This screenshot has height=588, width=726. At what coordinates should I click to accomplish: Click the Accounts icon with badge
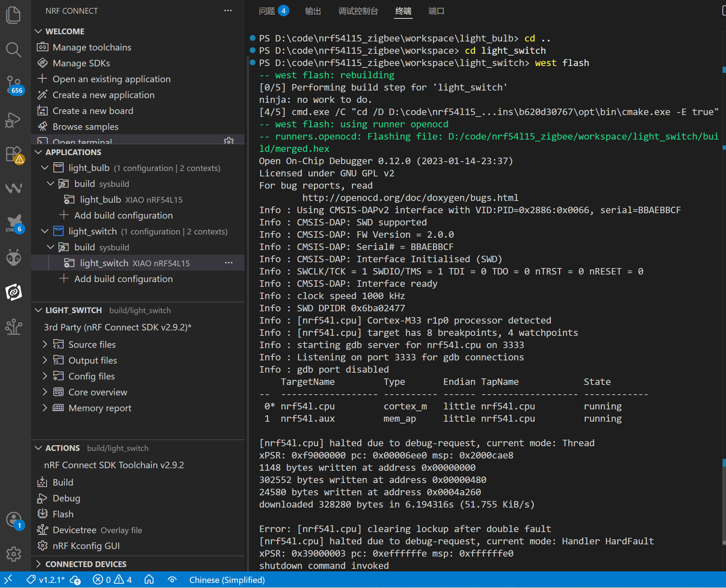coord(14,520)
